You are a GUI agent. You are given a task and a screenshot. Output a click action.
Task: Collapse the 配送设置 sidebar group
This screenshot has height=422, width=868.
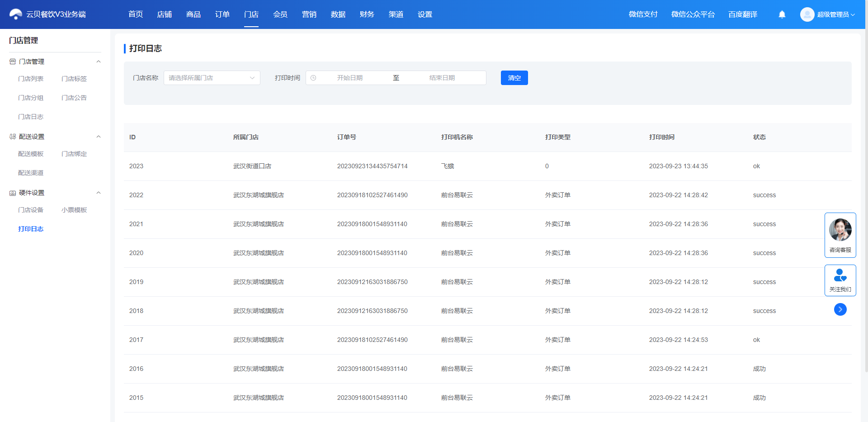coord(99,137)
